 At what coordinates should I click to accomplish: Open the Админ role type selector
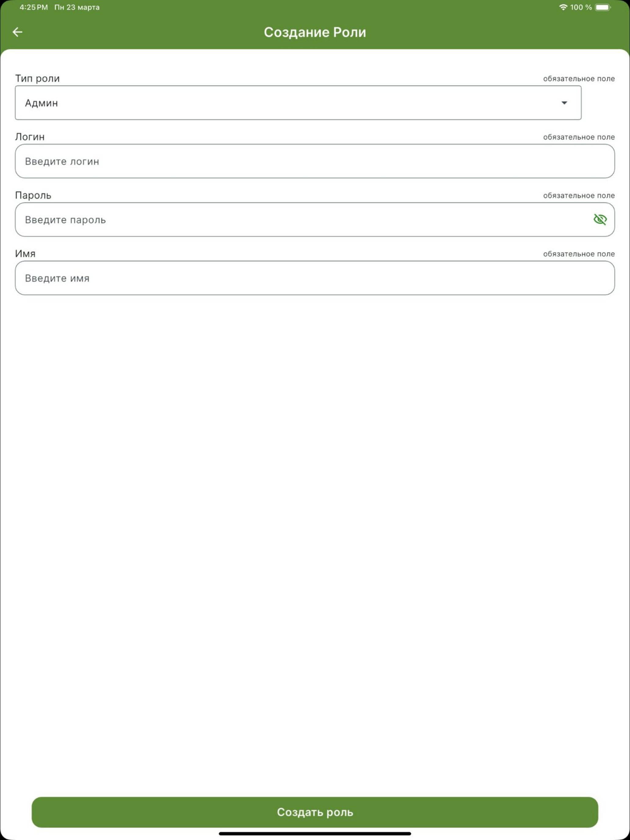click(298, 103)
